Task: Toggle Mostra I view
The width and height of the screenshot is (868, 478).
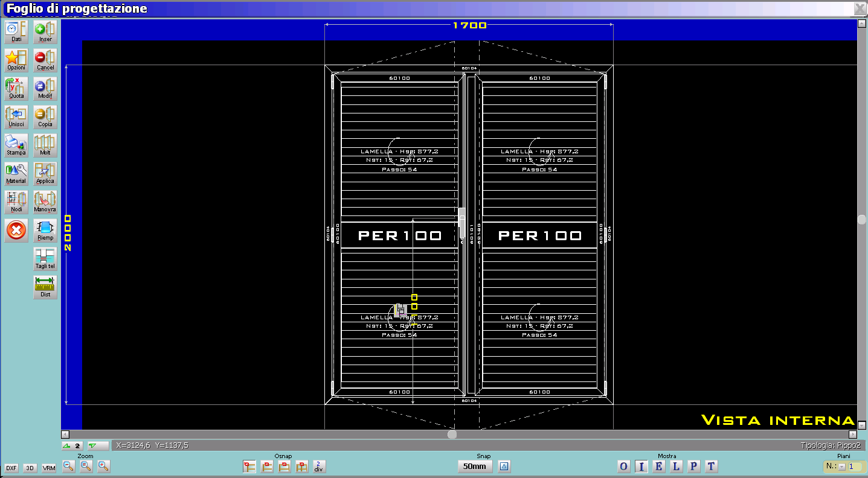Action: point(641,466)
